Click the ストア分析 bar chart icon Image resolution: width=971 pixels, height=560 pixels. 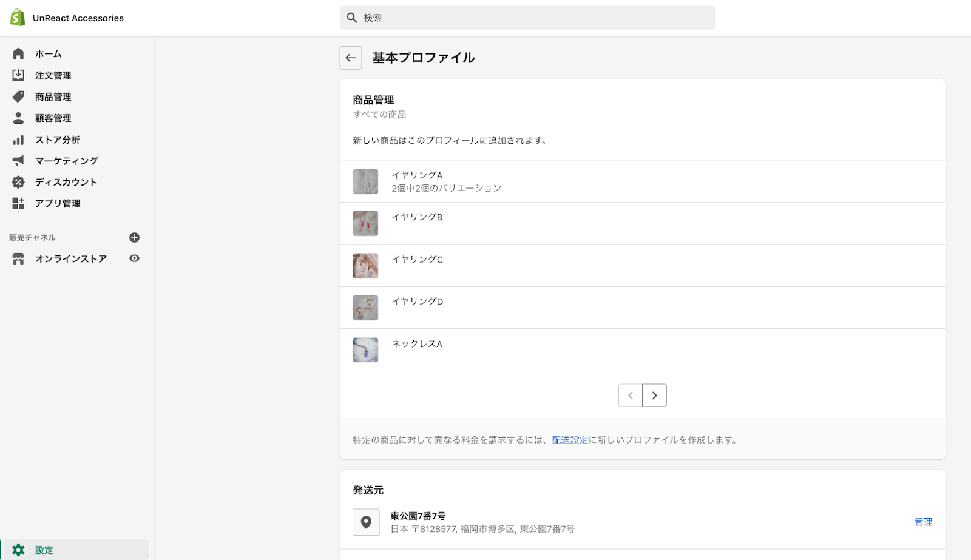tap(18, 140)
